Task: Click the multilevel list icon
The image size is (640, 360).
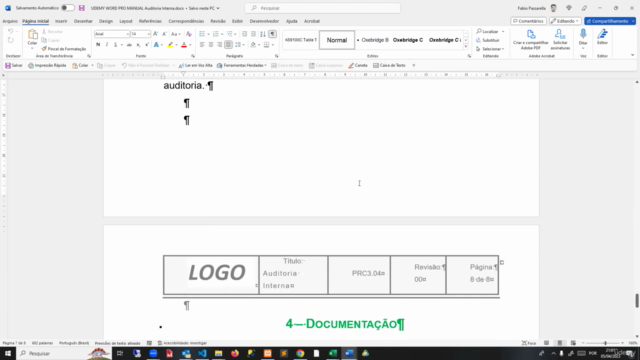Action: [229, 34]
